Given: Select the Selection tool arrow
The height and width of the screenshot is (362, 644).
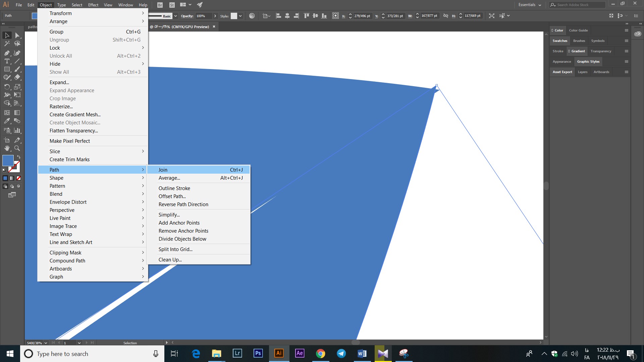Looking at the screenshot, I should (7, 35).
